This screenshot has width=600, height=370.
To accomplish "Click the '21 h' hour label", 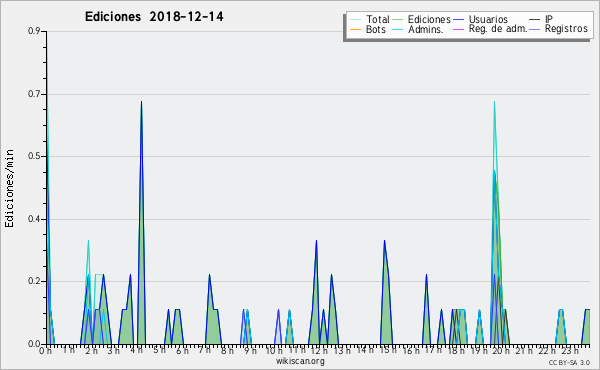I will click(x=524, y=351).
